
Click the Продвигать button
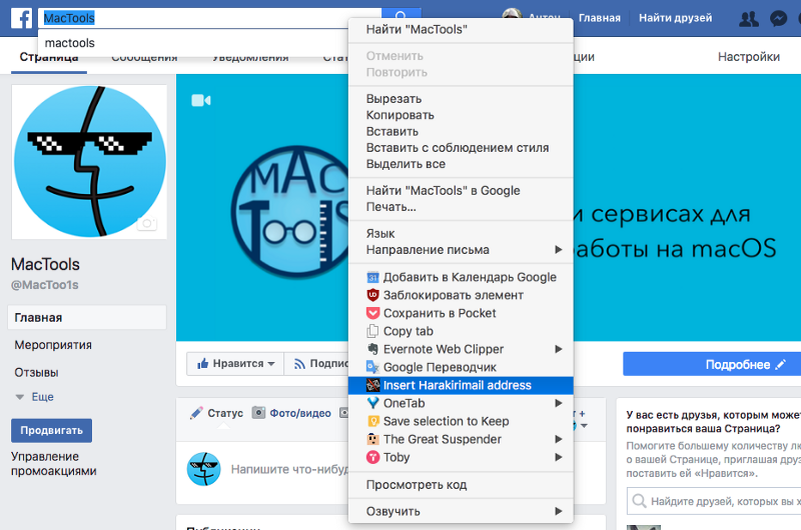[51, 430]
